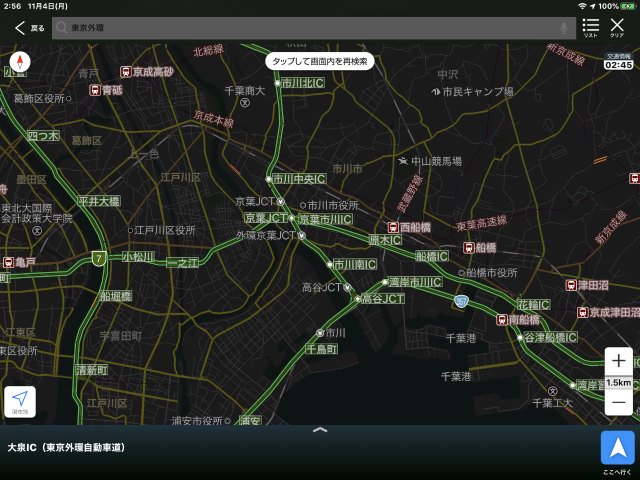Select the 船橋IC label
This screenshot has height=480, width=640.
(432, 256)
